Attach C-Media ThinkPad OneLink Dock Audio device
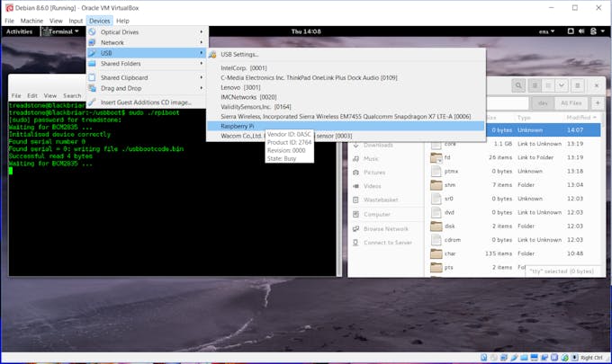The image size is (612, 364). coord(346,77)
